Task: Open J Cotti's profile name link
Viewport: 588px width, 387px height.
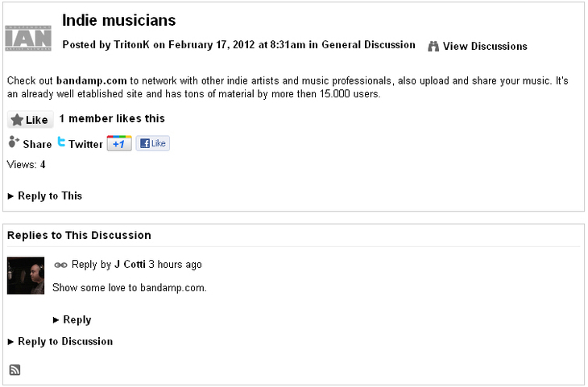Action: point(130,264)
